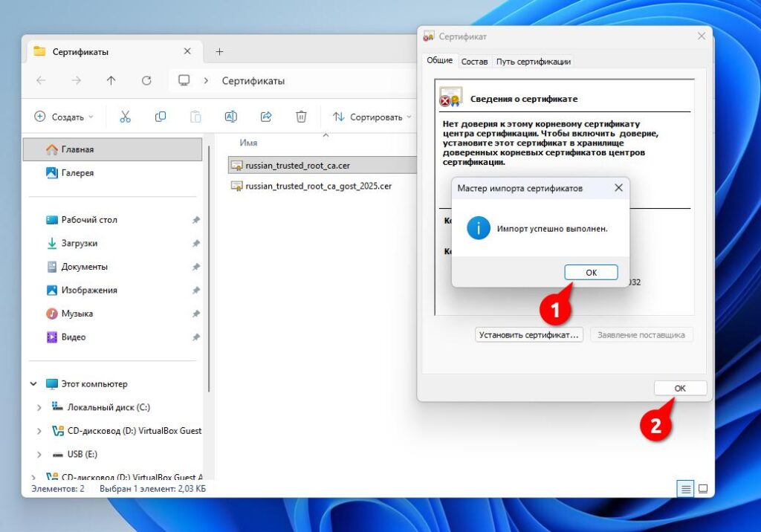Viewport: 761px width, 532px height.
Task: Refresh the Сертификаты folder view
Action: coord(146,80)
